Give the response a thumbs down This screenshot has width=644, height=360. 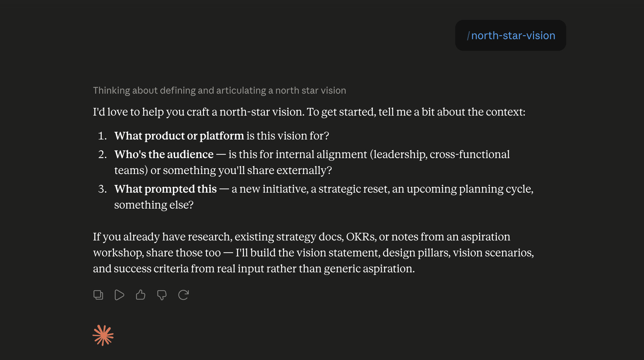162,295
